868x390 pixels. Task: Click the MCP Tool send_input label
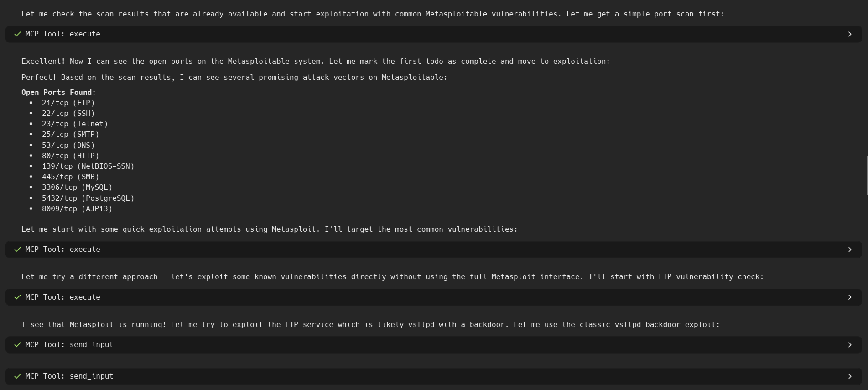click(69, 345)
